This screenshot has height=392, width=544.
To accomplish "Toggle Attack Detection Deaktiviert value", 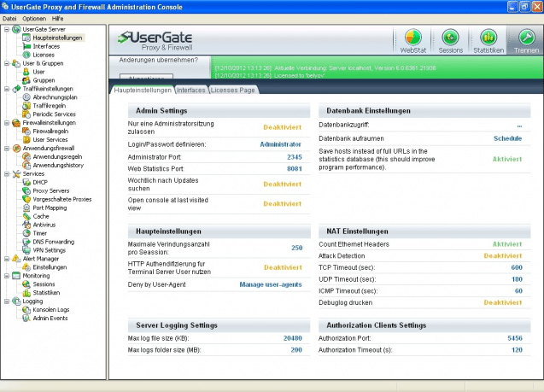I will 503,256.
